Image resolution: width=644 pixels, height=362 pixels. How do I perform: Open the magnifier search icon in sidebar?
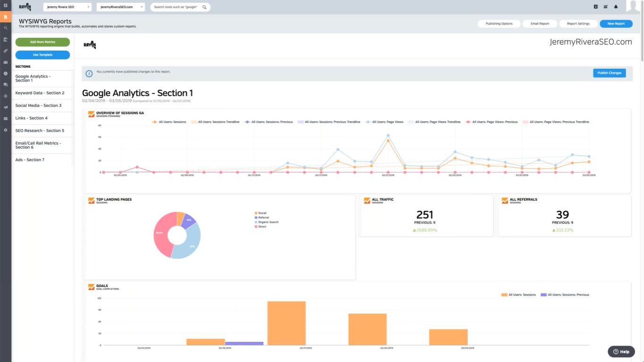pyautogui.click(x=6, y=28)
